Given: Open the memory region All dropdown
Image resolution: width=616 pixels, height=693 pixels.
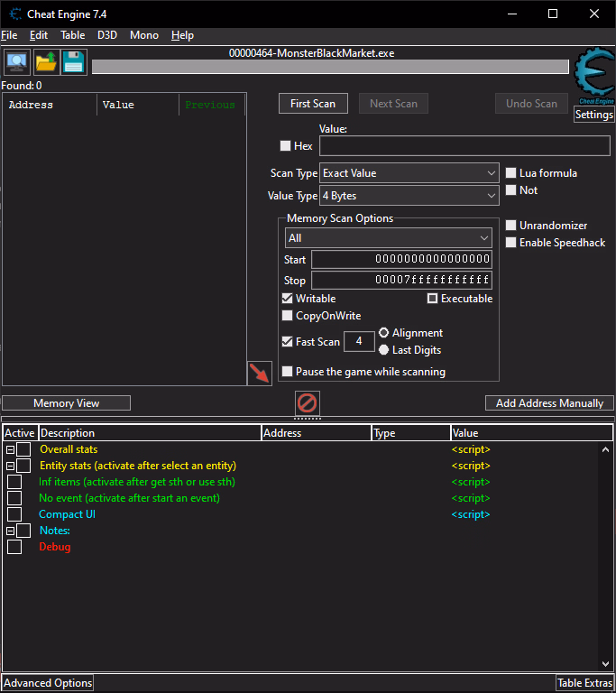Looking at the screenshot, I should (389, 238).
